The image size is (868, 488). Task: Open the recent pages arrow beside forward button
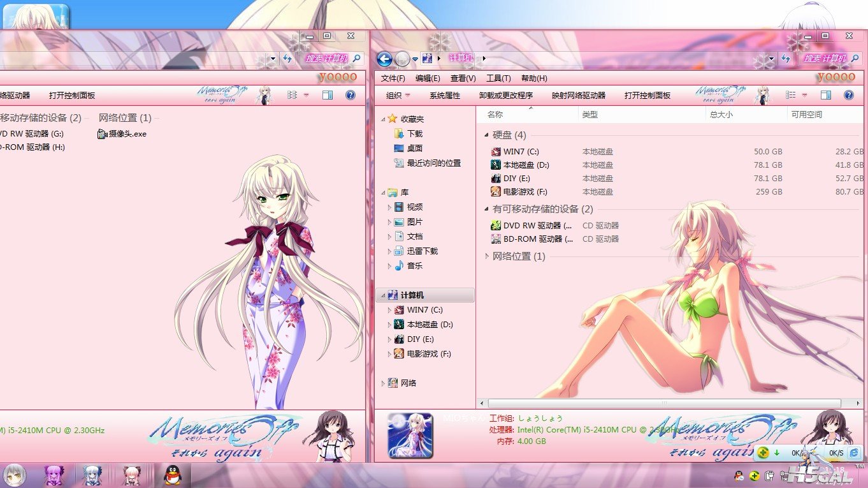(x=415, y=59)
